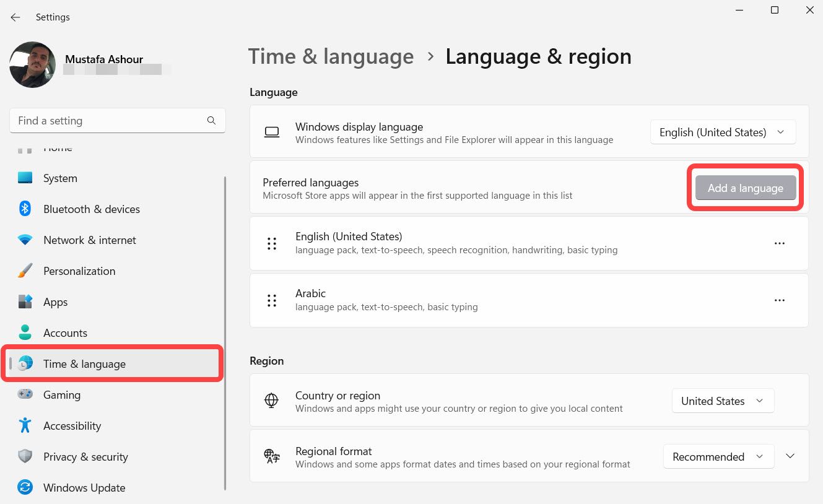Select Privacy & security in sidebar

[85, 457]
